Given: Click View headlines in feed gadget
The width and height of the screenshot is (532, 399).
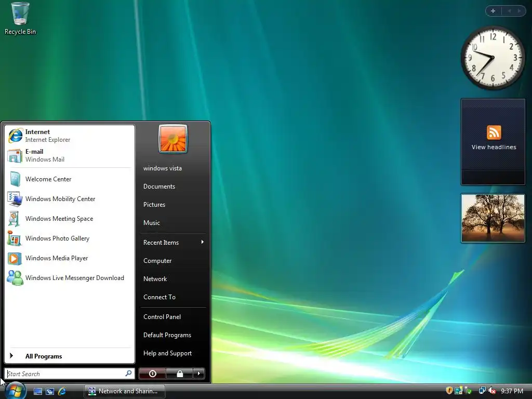Looking at the screenshot, I should pos(494,147).
